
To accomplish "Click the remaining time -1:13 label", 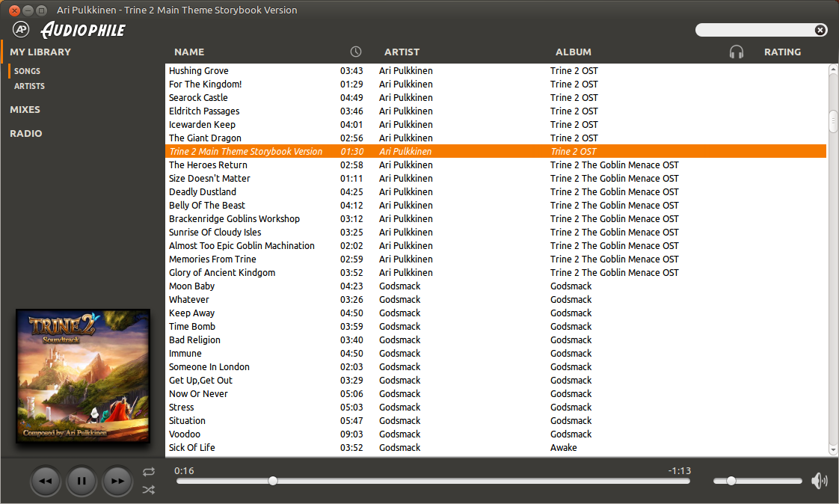I will click(x=680, y=471).
